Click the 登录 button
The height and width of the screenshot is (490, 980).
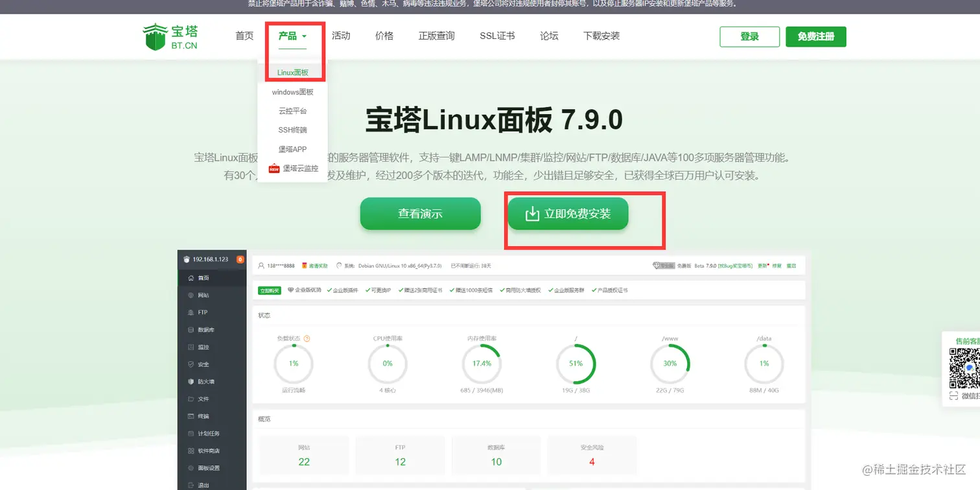click(749, 37)
